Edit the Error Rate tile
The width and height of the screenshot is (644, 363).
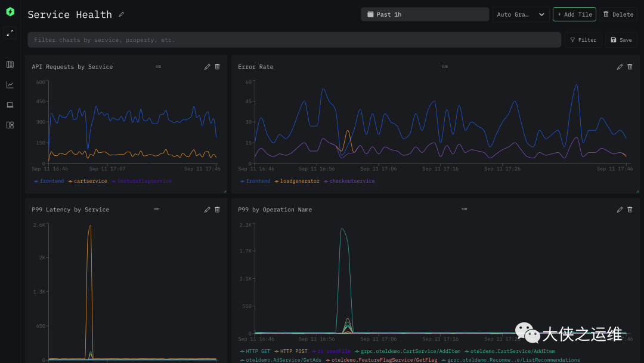point(620,67)
